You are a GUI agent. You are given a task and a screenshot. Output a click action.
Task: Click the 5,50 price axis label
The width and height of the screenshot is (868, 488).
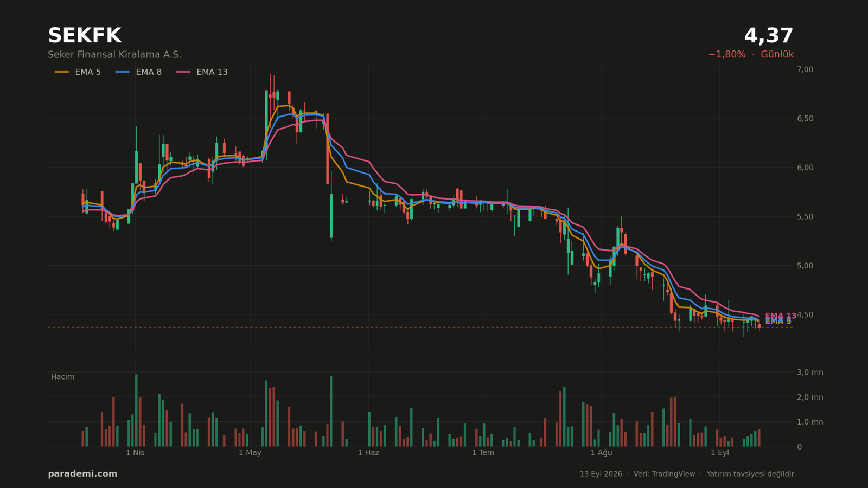[x=805, y=216]
